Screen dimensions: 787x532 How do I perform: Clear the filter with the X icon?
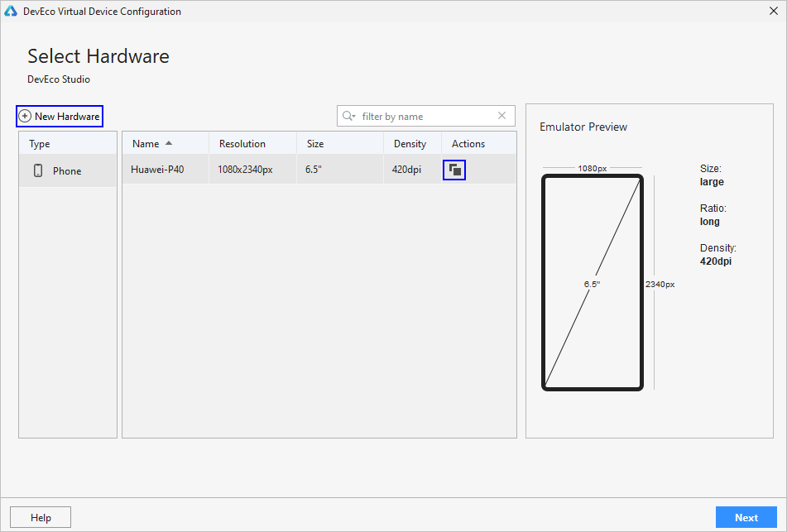click(501, 117)
